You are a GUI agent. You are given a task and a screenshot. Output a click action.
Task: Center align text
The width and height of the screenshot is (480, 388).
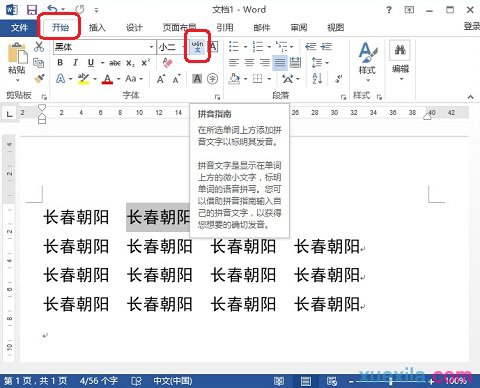coord(249,62)
